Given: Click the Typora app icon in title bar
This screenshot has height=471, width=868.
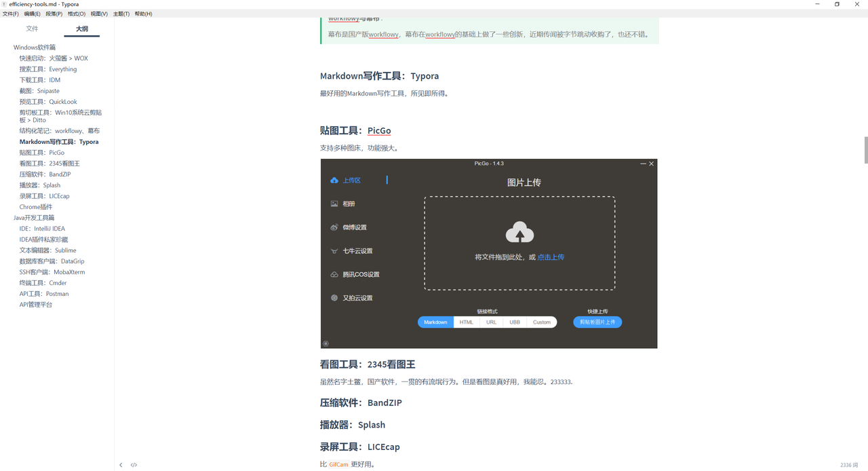Looking at the screenshot, I should click(4, 4).
